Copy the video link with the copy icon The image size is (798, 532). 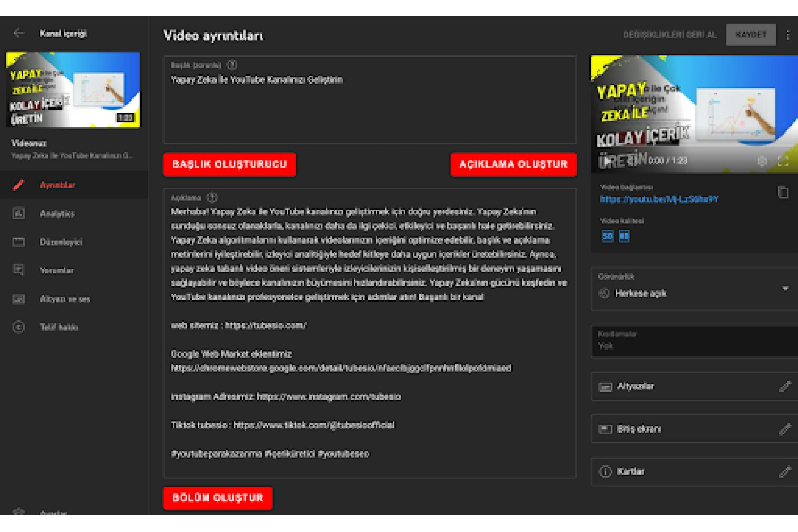tap(783, 193)
